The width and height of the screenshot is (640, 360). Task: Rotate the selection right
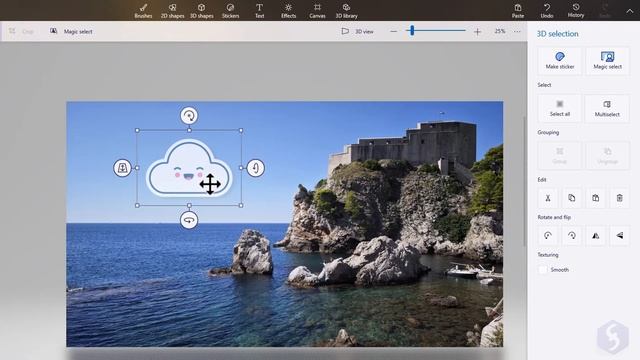(x=571, y=236)
